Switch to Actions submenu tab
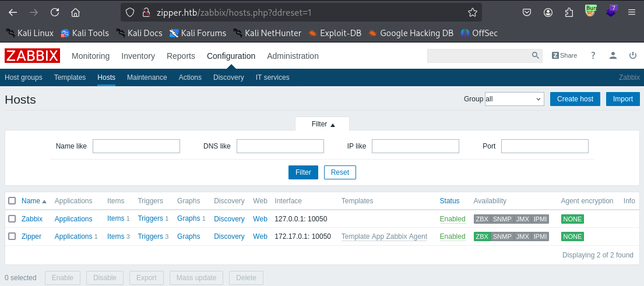The height and width of the screenshot is (286, 644). (x=190, y=77)
